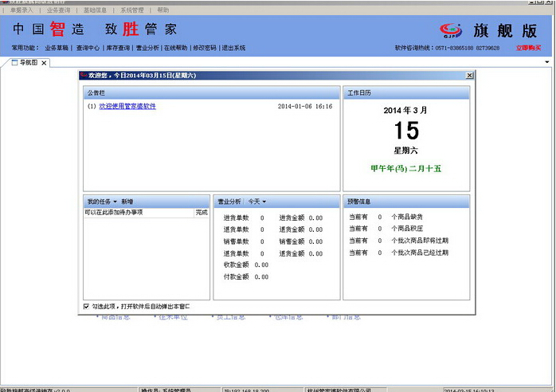
Task: Click the 导航图 tab page icon
Action: coord(14,62)
